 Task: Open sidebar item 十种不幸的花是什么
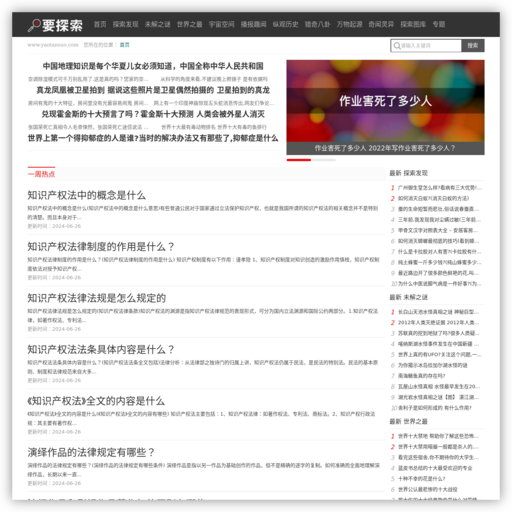(422, 479)
